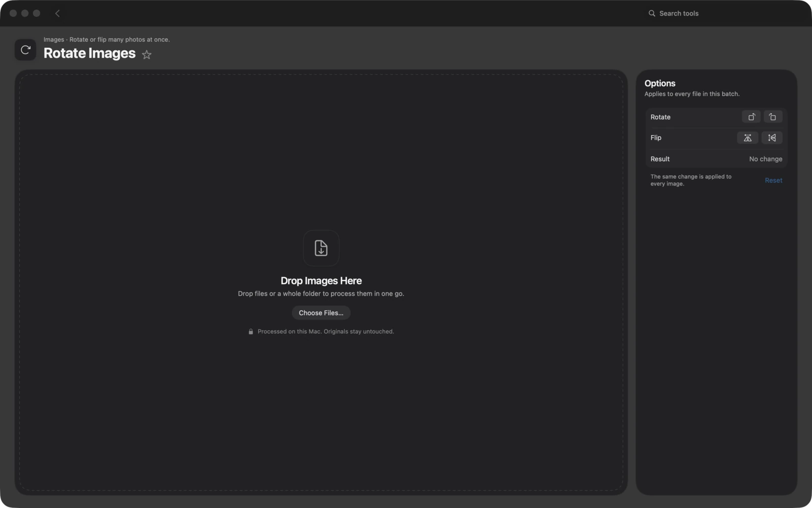Click the document download icon in the drop area
Viewport: 812px width, 508px height.
(x=321, y=248)
